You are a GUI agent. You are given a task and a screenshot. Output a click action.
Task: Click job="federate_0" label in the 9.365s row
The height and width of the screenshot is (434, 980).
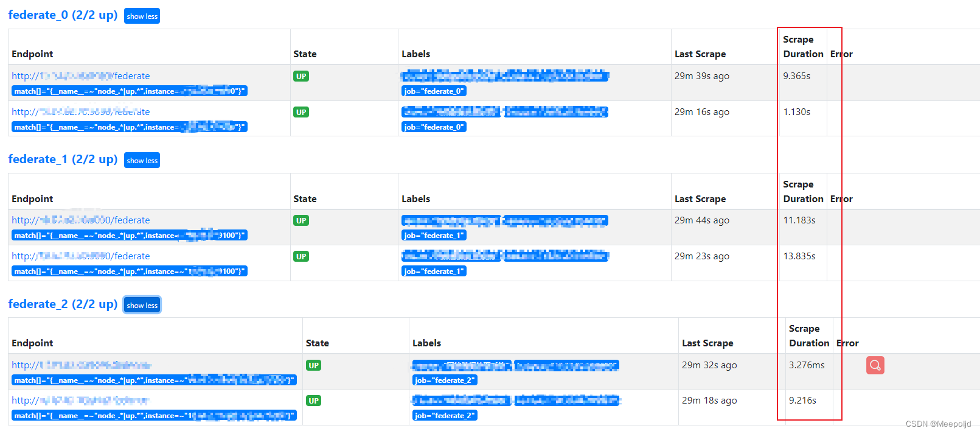[x=434, y=91]
